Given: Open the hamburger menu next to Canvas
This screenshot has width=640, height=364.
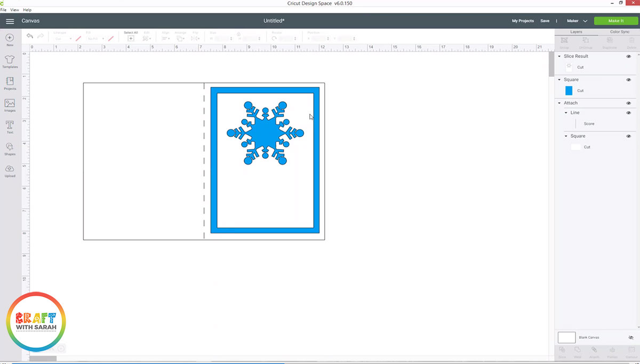Looking at the screenshot, I should (x=10, y=21).
